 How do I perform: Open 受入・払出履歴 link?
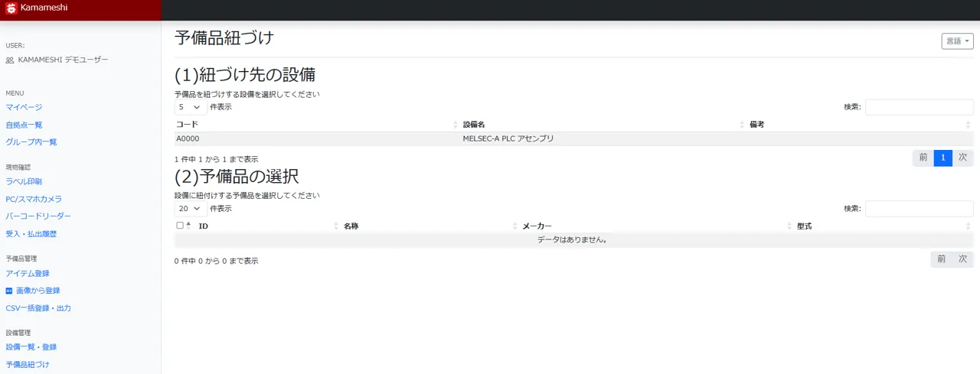pyautogui.click(x=31, y=234)
